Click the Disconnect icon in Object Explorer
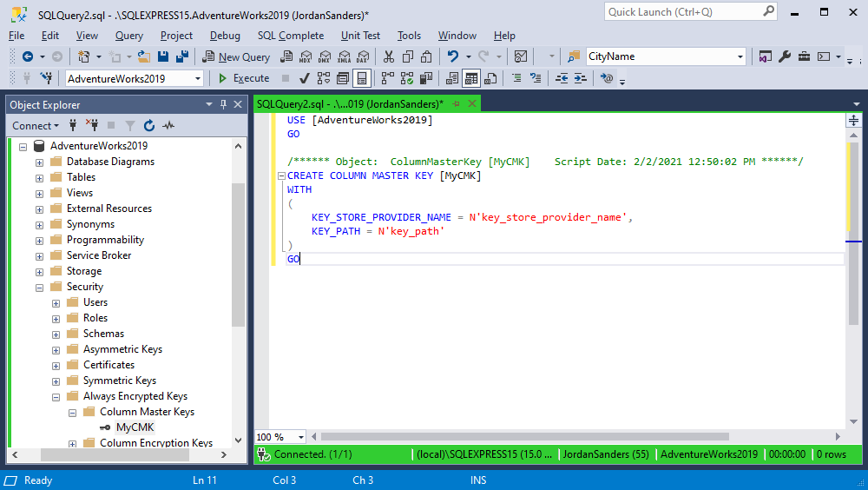The height and width of the screenshot is (490, 868). coord(91,126)
